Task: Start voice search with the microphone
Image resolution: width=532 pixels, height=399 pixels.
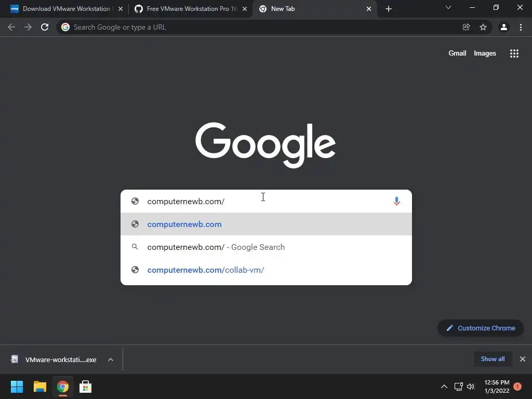Action: tap(396, 201)
